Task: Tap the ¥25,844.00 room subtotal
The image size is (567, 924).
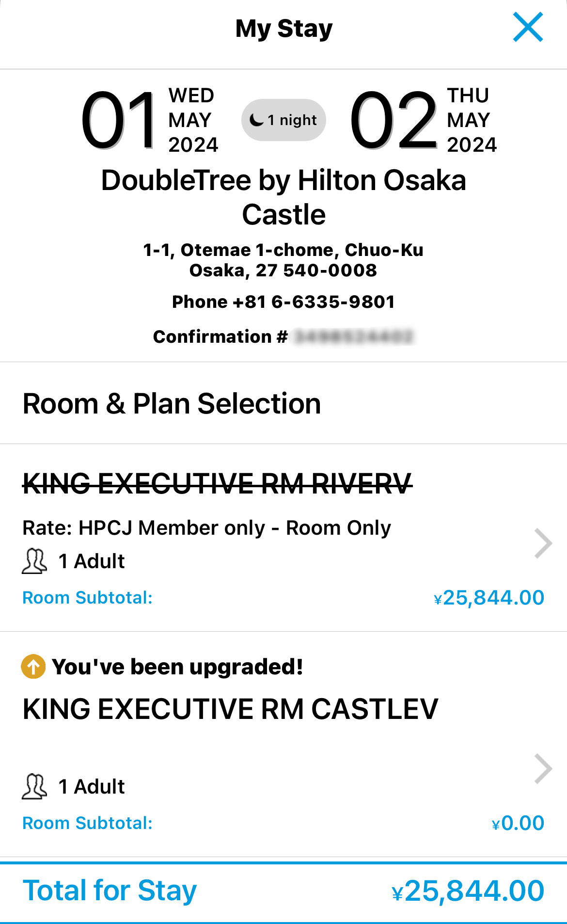Action: (x=488, y=598)
